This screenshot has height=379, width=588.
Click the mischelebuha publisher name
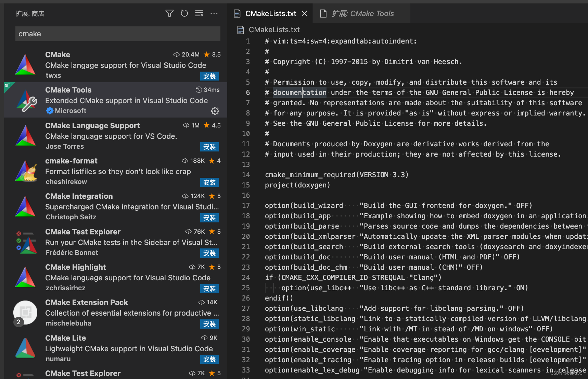pyautogui.click(x=68, y=323)
